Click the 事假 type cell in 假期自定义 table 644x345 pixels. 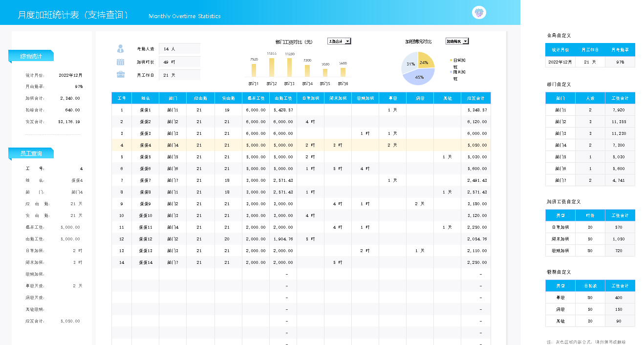click(x=560, y=298)
